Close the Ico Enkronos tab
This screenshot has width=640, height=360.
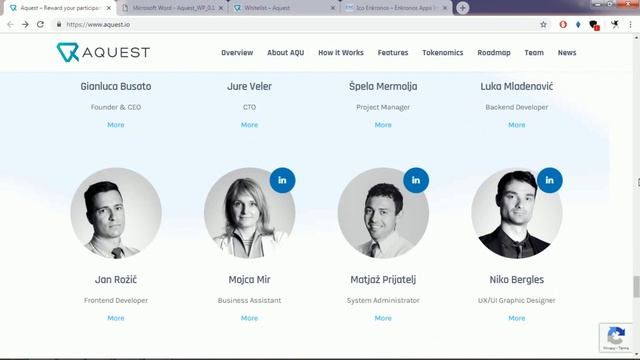pyautogui.click(x=445, y=8)
